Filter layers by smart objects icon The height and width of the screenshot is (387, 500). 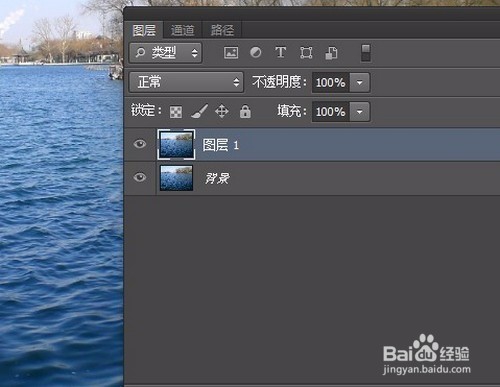pyautogui.click(x=331, y=53)
